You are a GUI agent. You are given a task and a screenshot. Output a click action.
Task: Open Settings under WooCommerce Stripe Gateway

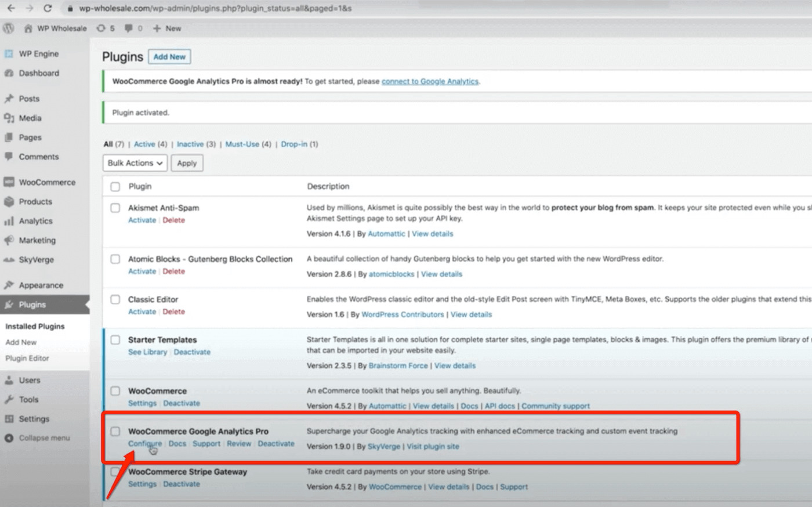pyautogui.click(x=142, y=484)
